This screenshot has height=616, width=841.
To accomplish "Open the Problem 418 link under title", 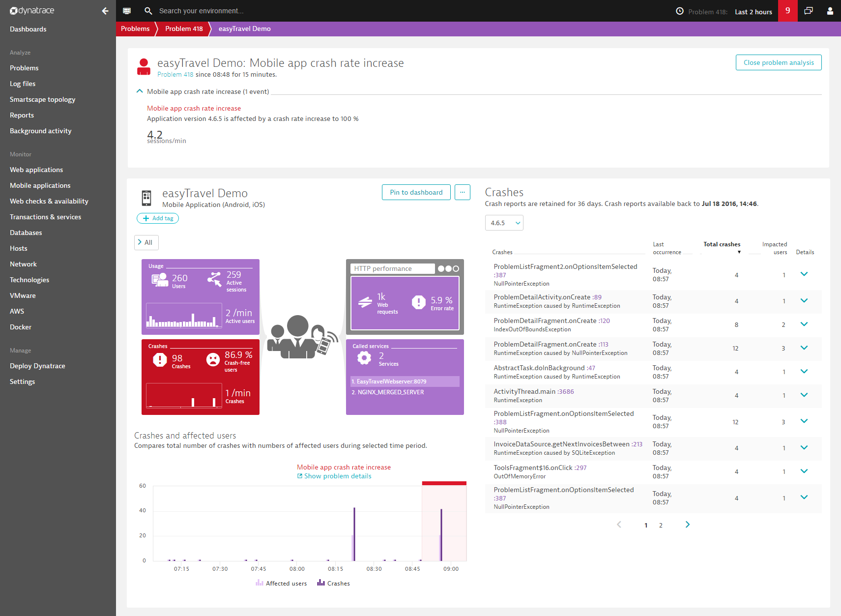I will (x=175, y=74).
